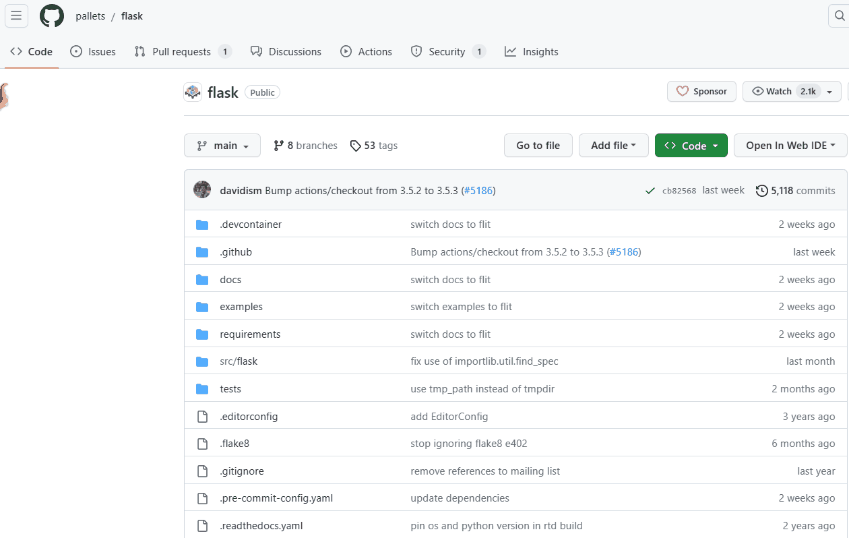
Task: View the 53 tags link
Action: tap(374, 146)
